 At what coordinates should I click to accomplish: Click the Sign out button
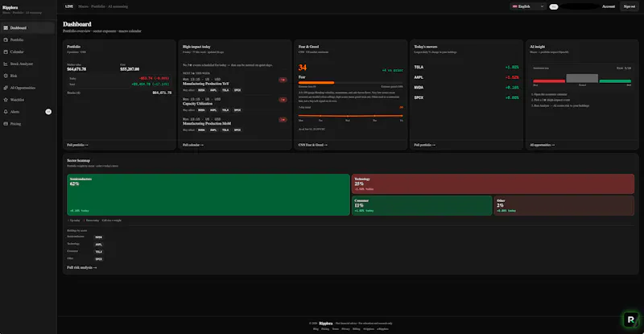[x=630, y=6]
